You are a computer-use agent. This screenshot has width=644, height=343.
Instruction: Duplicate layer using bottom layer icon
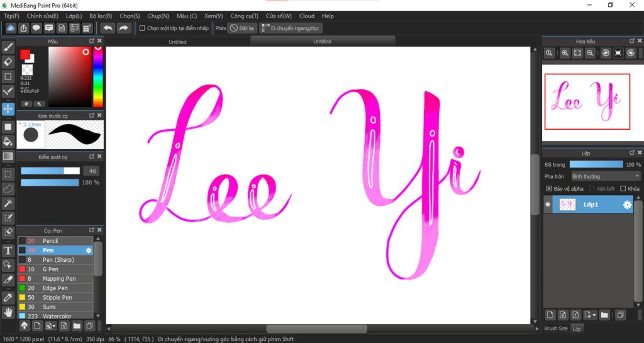pyautogui.click(x=620, y=315)
